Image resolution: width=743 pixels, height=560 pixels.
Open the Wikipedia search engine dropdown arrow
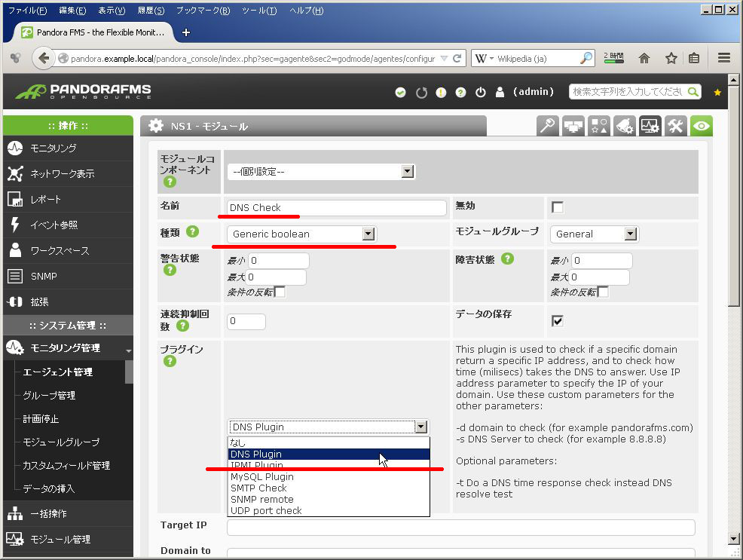491,58
